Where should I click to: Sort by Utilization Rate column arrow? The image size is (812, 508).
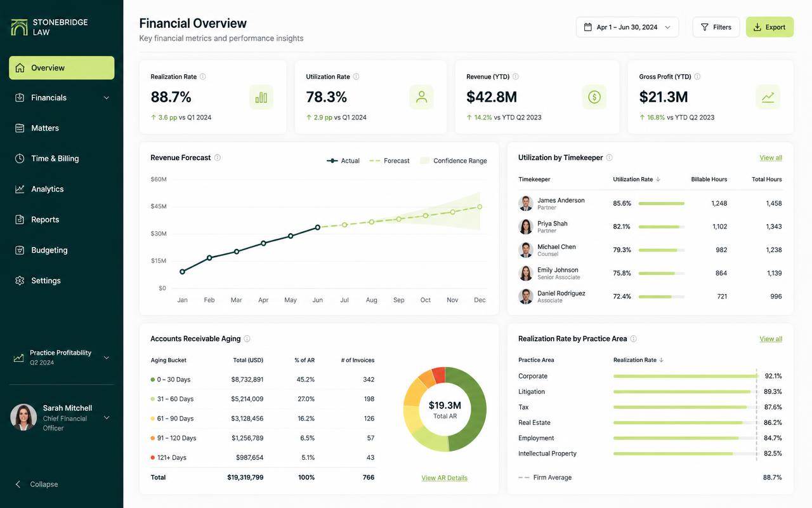[658, 180]
